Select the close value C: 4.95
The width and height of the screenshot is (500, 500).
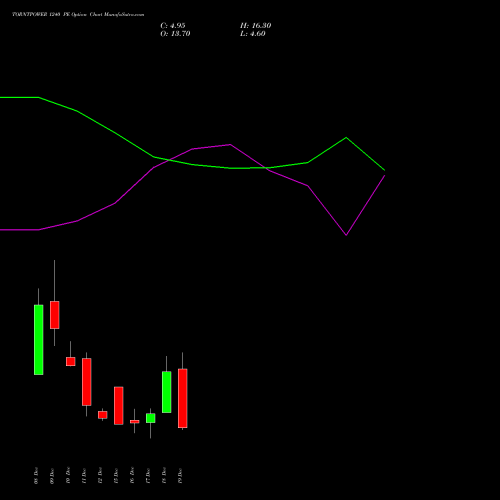pos(173,26)
